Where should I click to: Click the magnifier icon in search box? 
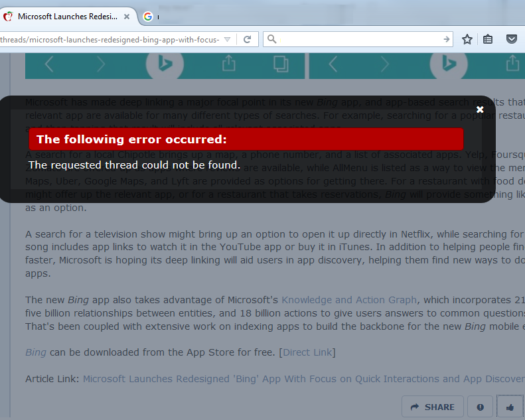tap(272, 39)
